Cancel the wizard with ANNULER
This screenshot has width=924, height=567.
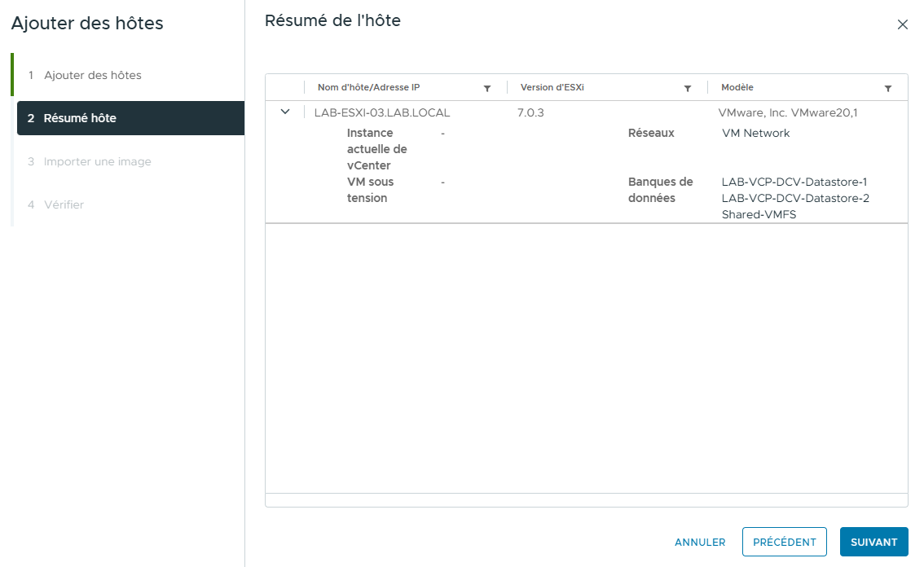(699, 542)
